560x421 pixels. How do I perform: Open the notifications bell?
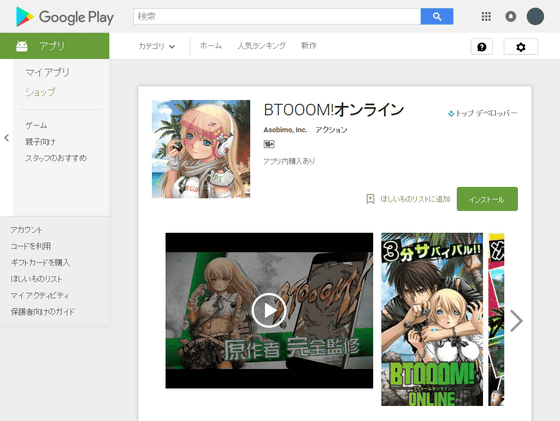(511, 16)
